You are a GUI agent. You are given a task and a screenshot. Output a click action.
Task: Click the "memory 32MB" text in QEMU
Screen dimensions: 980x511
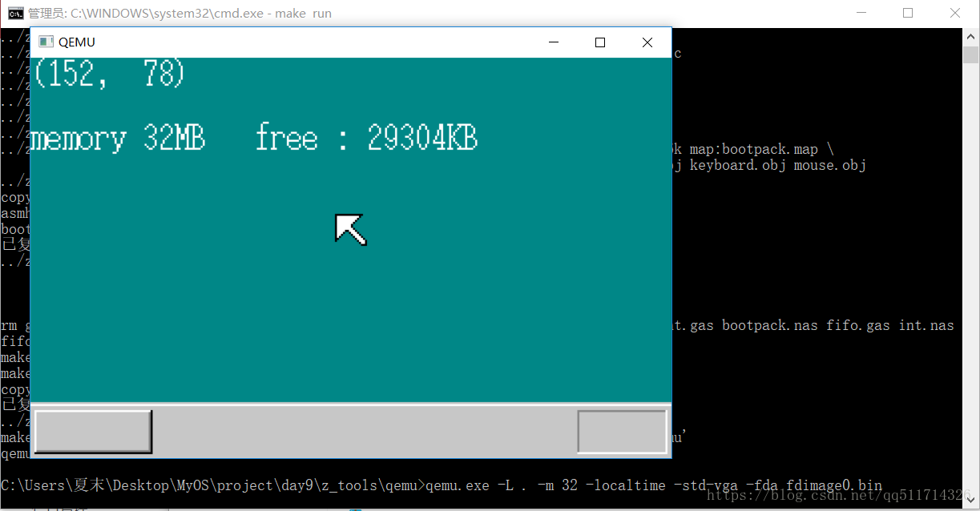coord(118,139)
